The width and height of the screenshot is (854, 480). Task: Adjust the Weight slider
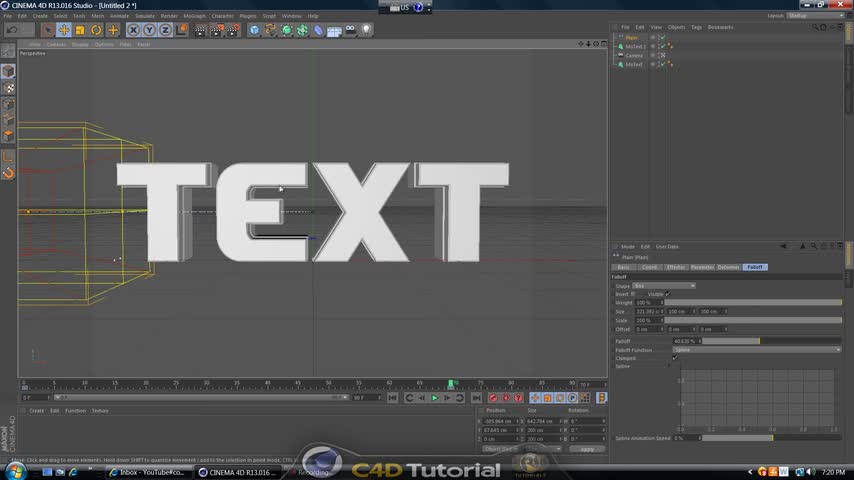click(x=753, y=302)
